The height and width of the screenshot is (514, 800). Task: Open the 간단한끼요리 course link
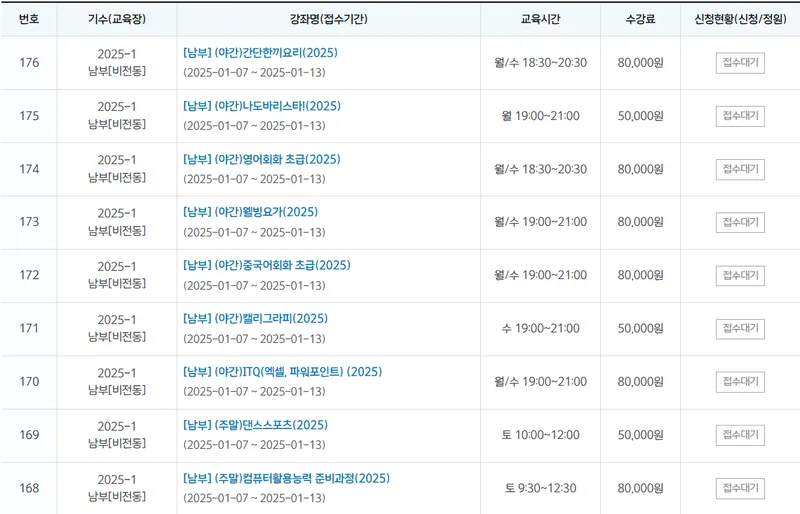coord(260,53)
